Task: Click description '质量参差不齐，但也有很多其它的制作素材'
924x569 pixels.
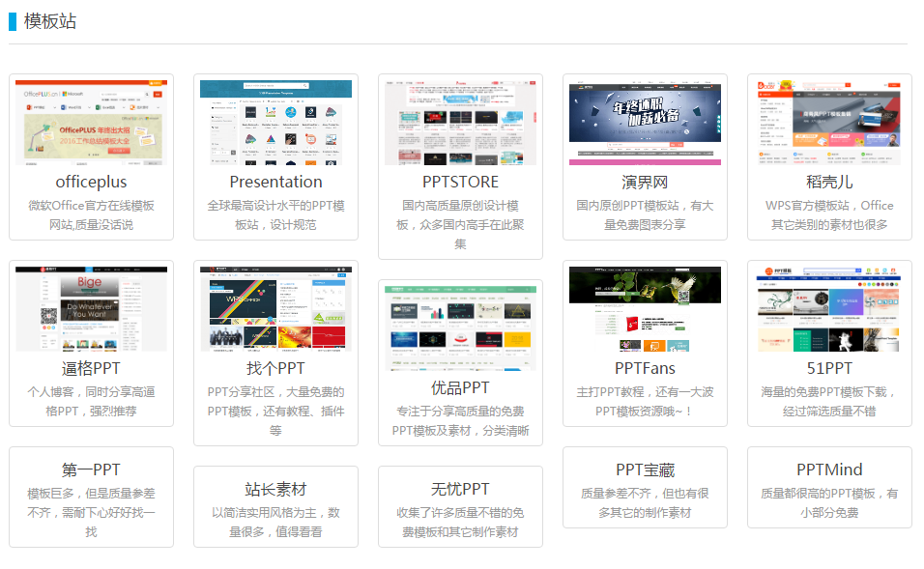Action: pos(645,503)
